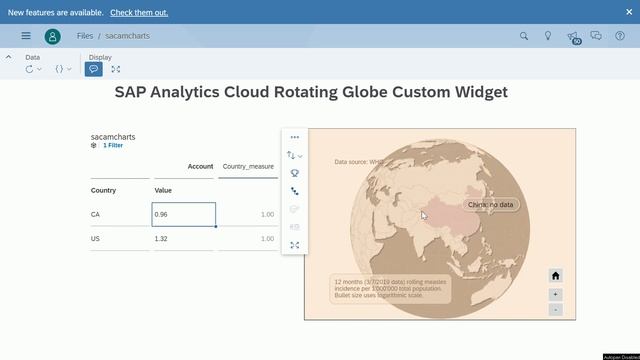Click the 'Data source: WHO' label
Screen dimensions: 640x360
click(x=359, y=162)
